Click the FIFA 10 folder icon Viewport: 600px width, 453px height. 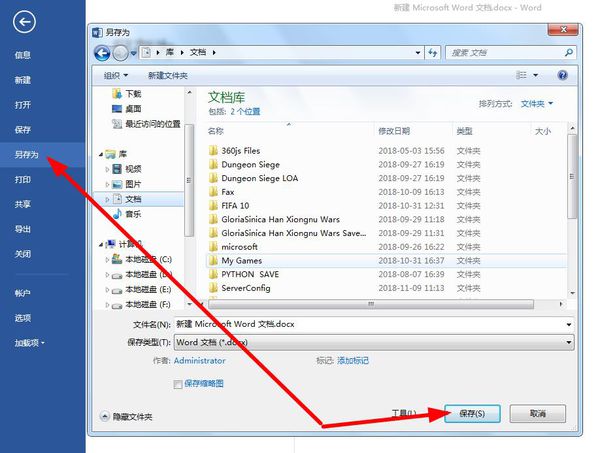tap(213, 205)
